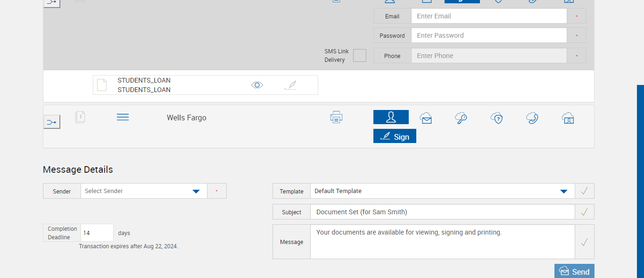Click the Completion Deadline days field

[97, 233]
